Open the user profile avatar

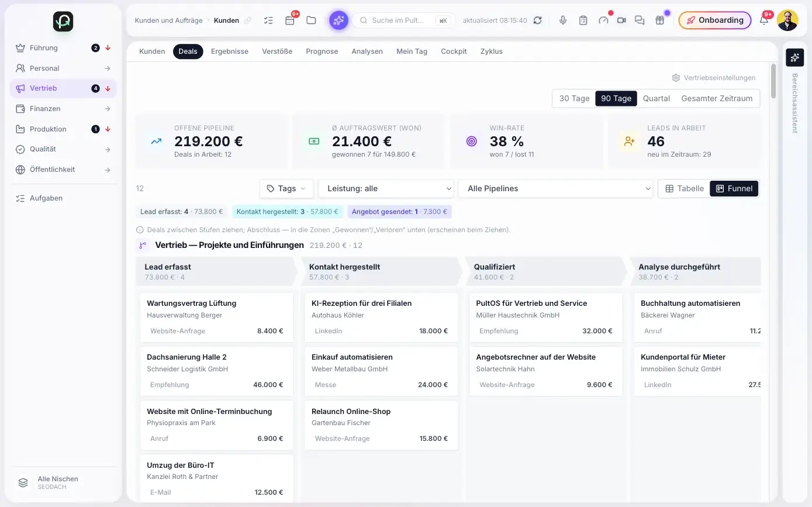pos(787,20)
